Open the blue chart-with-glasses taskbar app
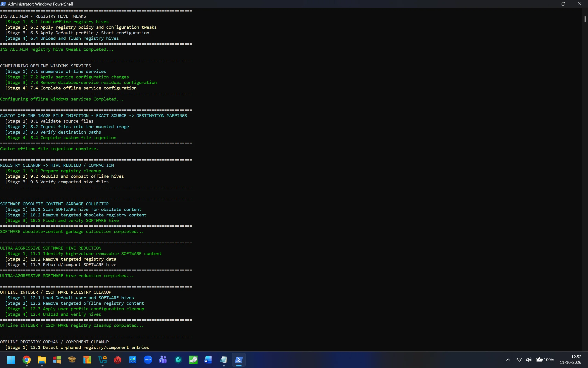The image size is (588, 368). 133,359
